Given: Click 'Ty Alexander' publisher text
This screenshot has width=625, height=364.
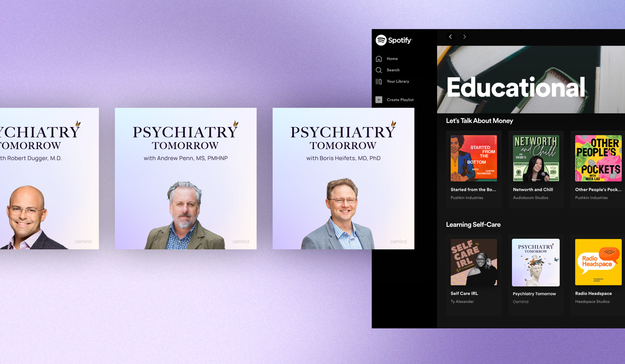Looking at the screenshot, I should coord(462,302).
